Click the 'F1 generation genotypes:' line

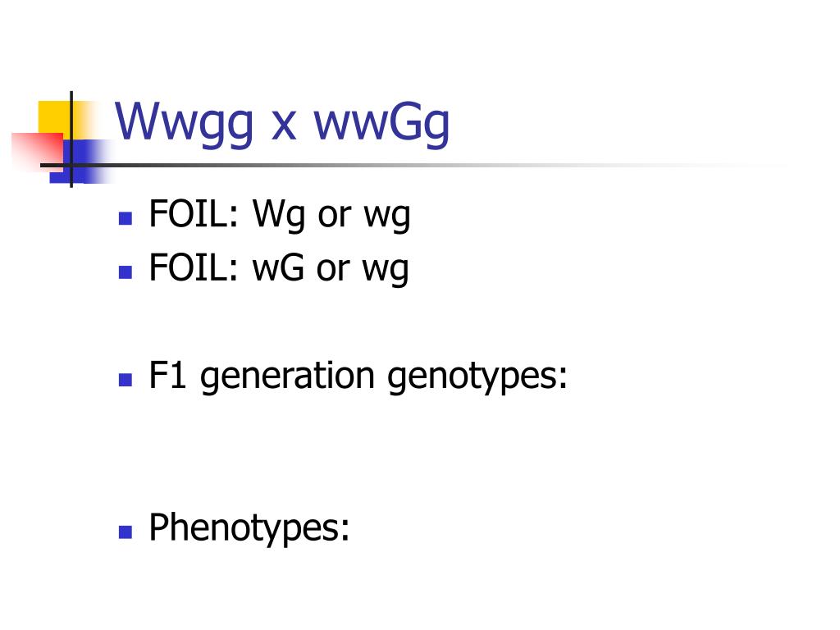(358, 377)
